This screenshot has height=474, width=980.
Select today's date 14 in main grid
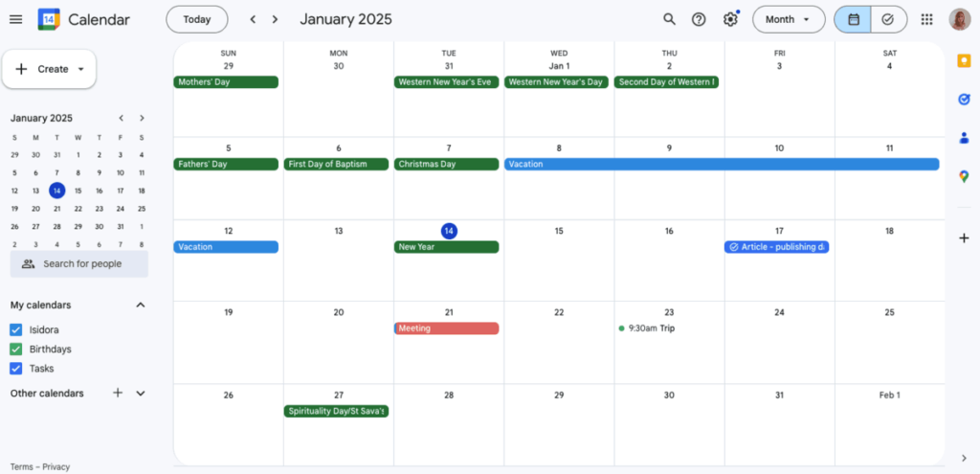(449, 232)
